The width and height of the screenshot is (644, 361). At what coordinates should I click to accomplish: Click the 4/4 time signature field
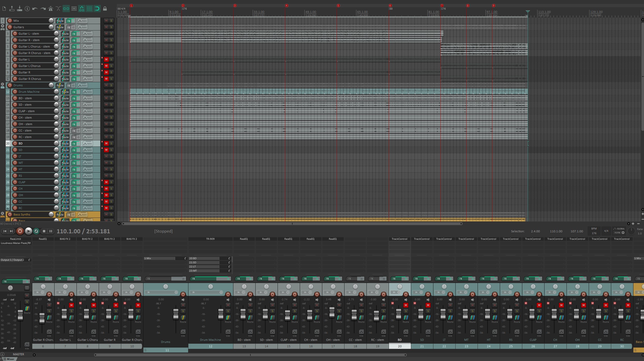coord(606,231)
